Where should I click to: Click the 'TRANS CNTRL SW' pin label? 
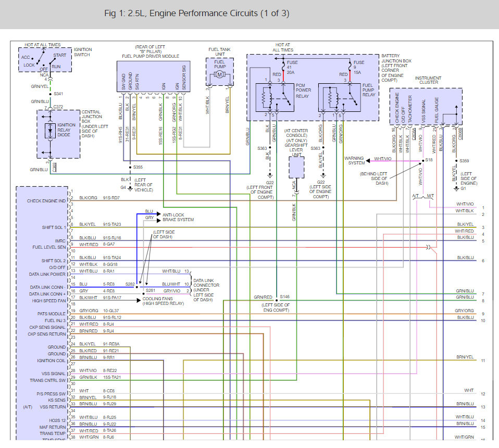tap(48, 380)
